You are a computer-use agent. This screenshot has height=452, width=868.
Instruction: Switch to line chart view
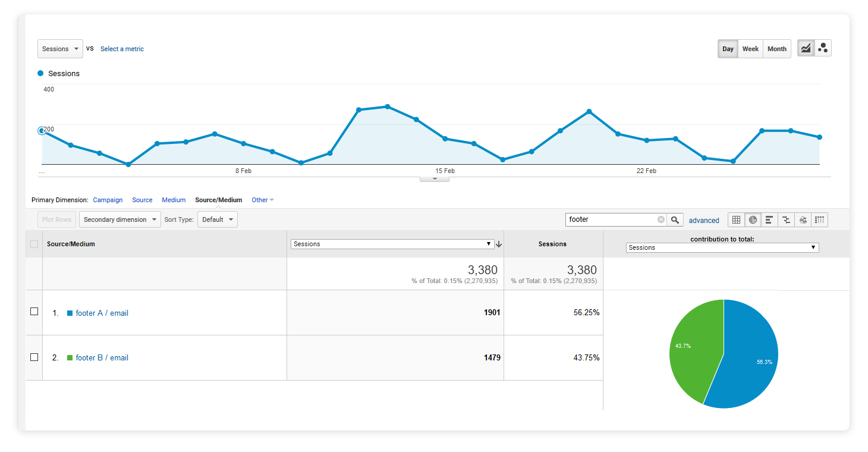(x=806, y=49)
